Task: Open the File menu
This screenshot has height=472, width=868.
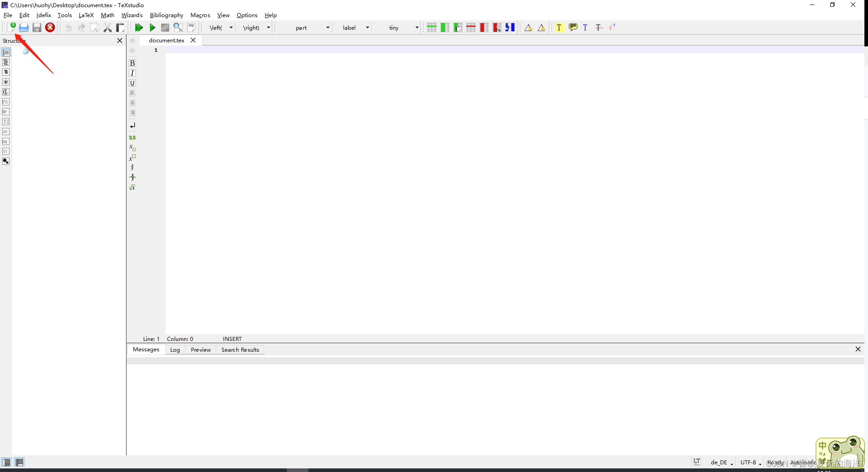Action: point(8,15)
